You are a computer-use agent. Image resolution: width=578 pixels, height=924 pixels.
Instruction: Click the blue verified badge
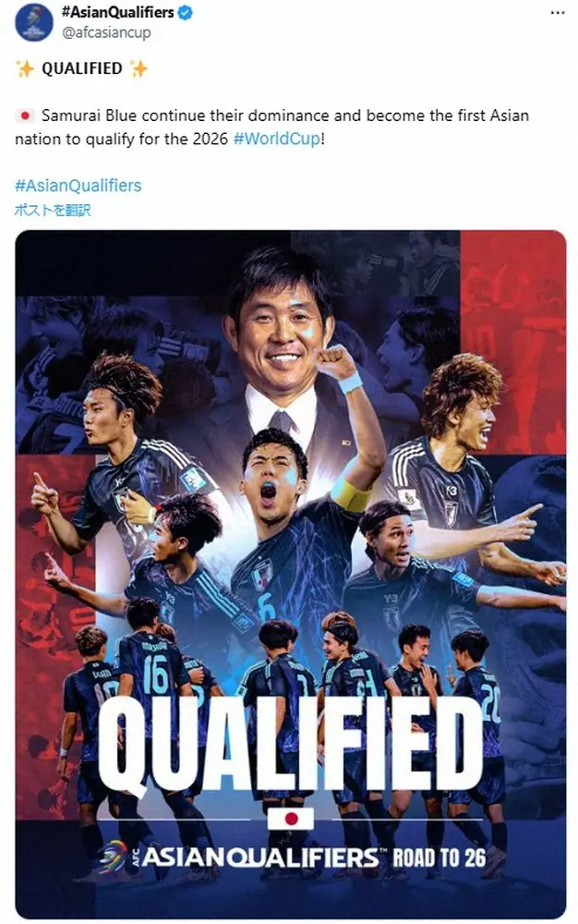coord(185,12)
